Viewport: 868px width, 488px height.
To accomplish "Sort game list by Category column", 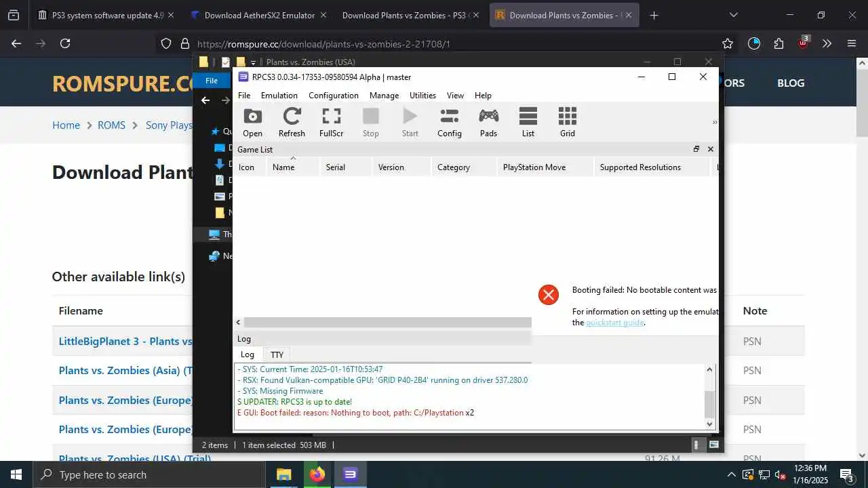I will click(465, 167).
